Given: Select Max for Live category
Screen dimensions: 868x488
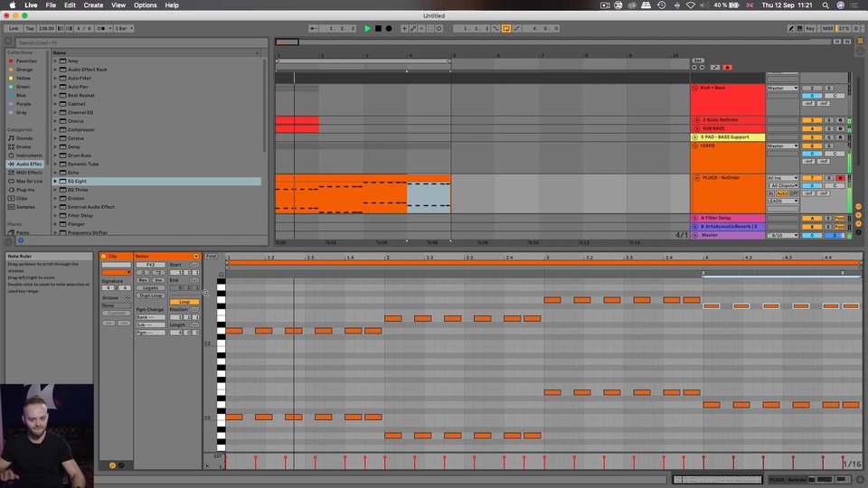Looking at the screenshot, I should (29, 181).
